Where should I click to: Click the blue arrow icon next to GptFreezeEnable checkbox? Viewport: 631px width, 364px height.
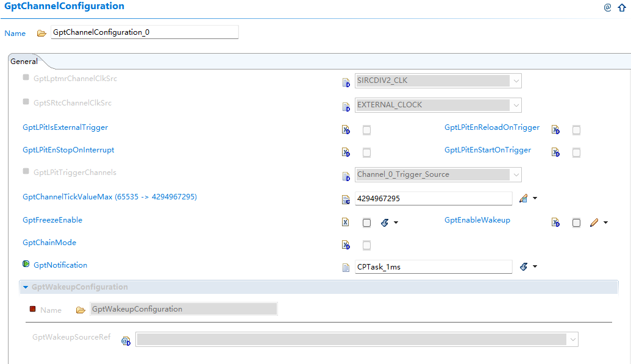coord(385,223)
